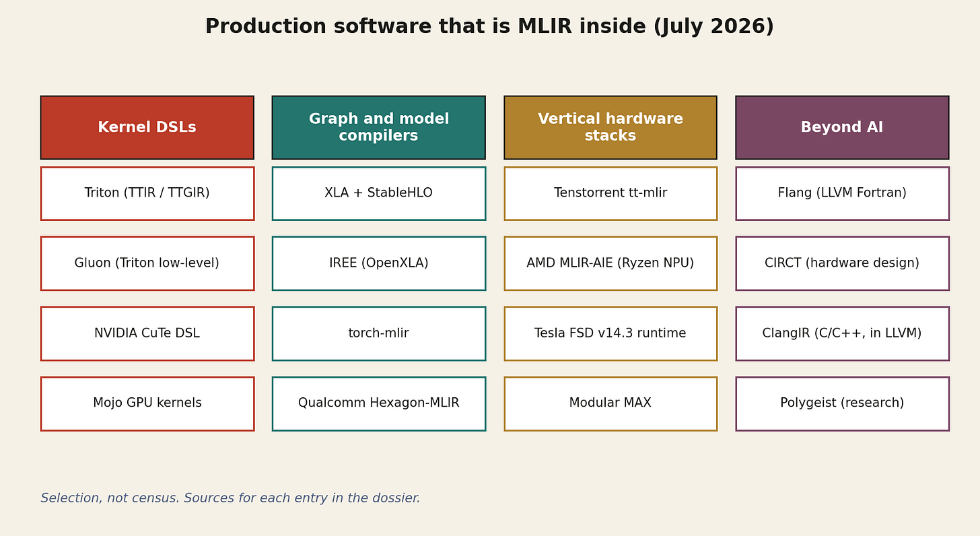Click the Tenstorrent tt-mlir box
This screenshot has height=536, width=980.
[x=610, y=193]
